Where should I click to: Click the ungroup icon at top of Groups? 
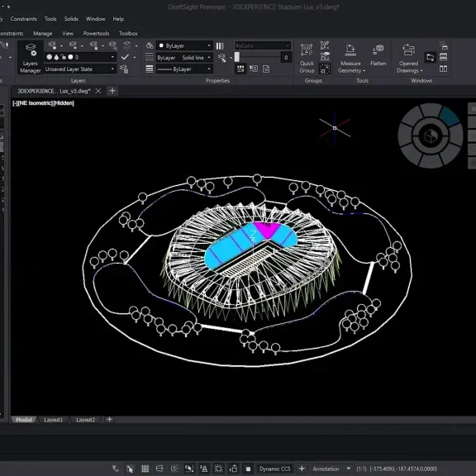(x=325, y=45)
